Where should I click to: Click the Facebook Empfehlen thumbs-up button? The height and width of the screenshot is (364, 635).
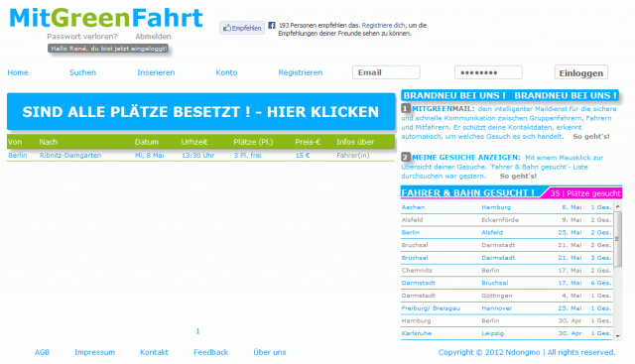point(242,28)
